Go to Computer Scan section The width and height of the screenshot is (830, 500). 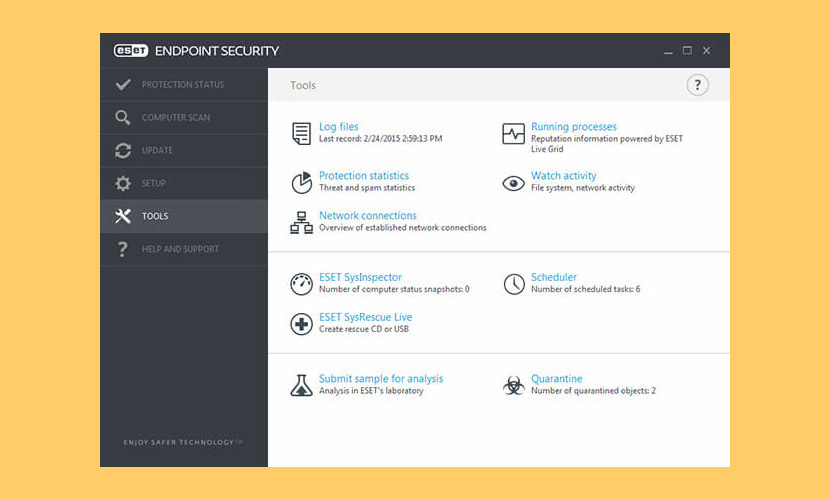point(184,117)
